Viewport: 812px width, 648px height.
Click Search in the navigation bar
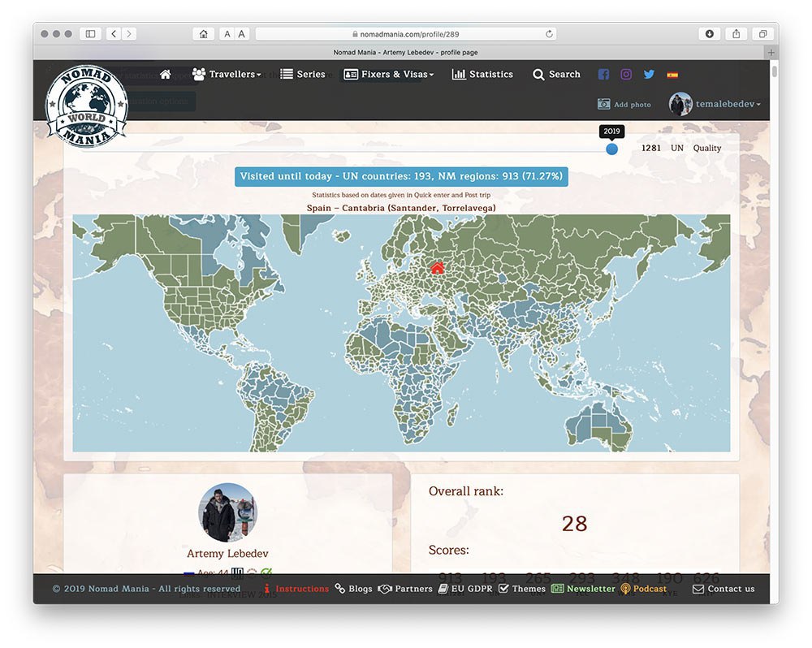pos(556,74)
